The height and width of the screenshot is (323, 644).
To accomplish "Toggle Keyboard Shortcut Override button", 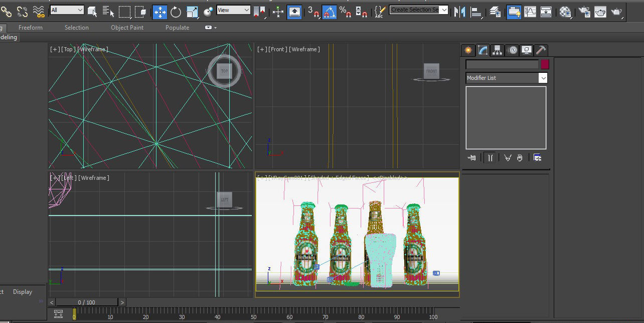I will pos(294,12).
